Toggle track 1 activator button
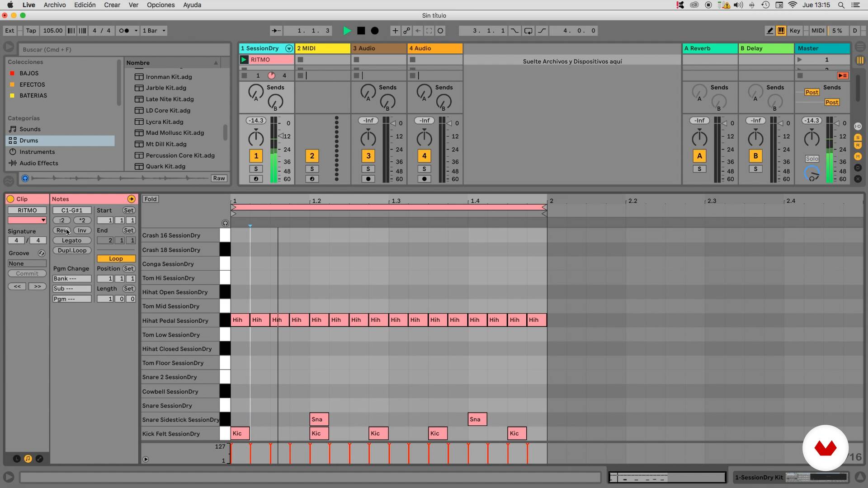The height and width of the screenshot is (488, 868). (x=256, y=156)
